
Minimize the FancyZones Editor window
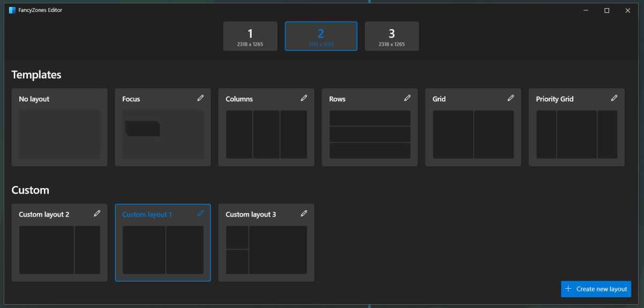point(586,10)
